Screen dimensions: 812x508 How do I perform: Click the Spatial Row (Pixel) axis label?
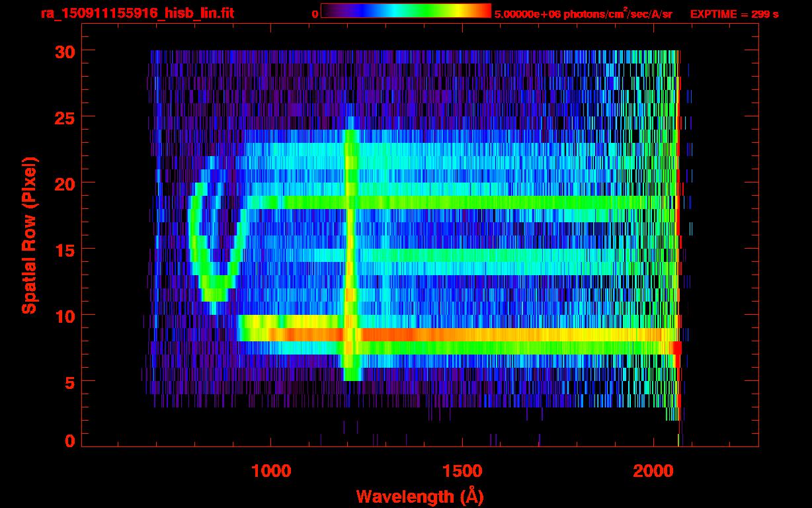pos(29,235)
